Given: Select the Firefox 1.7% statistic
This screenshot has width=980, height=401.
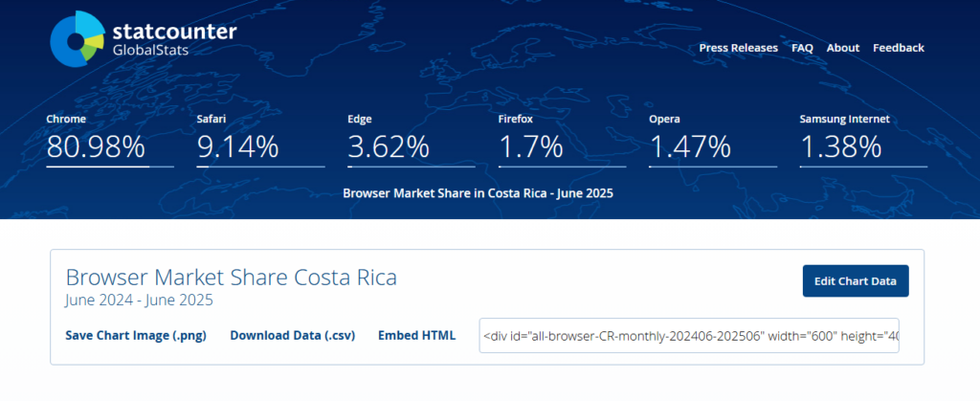Looking at the screenshot, I should [562, 141].
